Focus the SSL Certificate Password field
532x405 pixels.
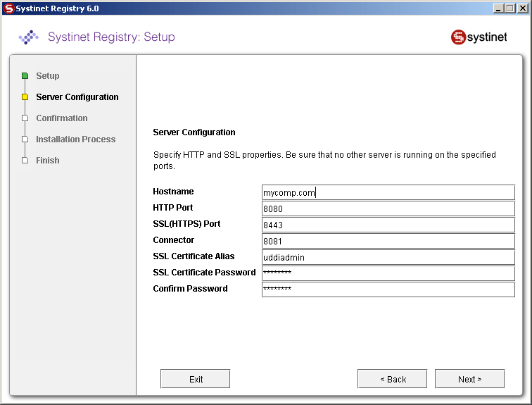(388, 273)
